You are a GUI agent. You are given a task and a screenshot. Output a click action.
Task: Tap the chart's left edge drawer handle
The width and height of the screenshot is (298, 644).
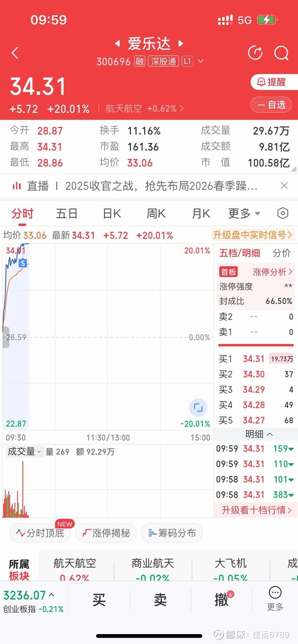click(5, 337)
